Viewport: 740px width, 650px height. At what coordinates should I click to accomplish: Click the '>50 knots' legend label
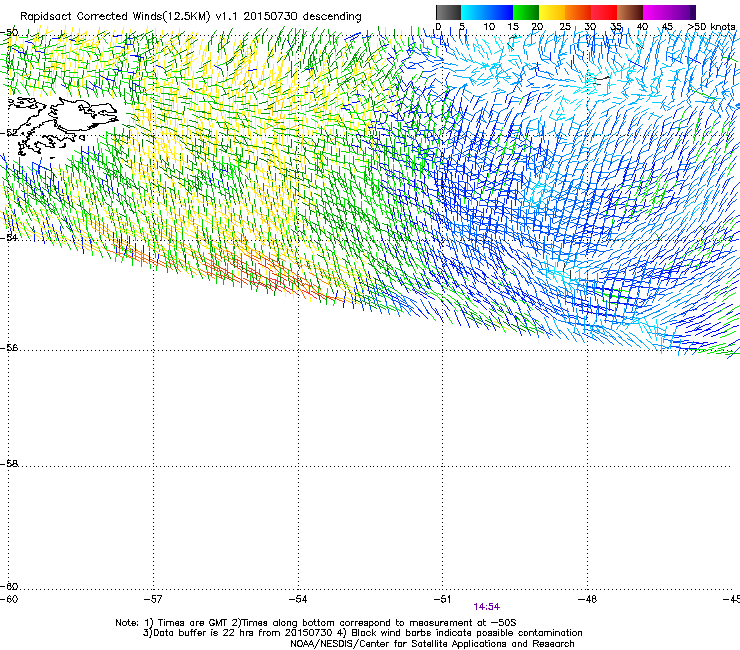click(711, 26)
